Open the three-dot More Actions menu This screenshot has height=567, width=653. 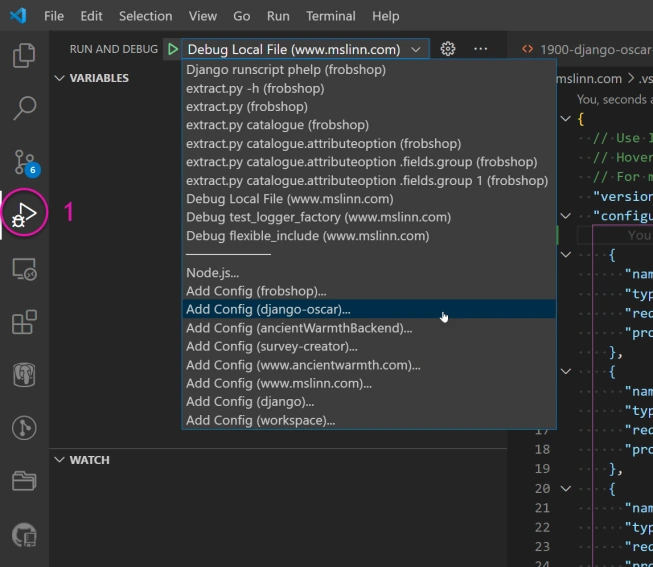point(481,49)
